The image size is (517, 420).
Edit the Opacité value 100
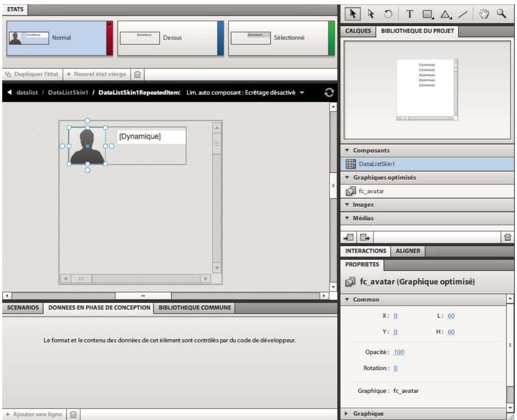[399, 352]
